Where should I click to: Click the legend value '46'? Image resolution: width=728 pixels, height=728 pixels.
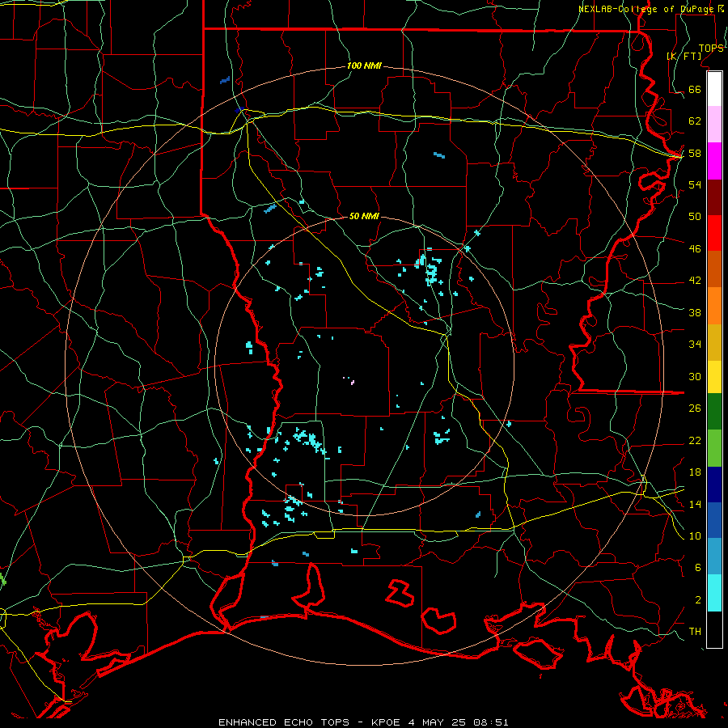[x=695, y=249]
